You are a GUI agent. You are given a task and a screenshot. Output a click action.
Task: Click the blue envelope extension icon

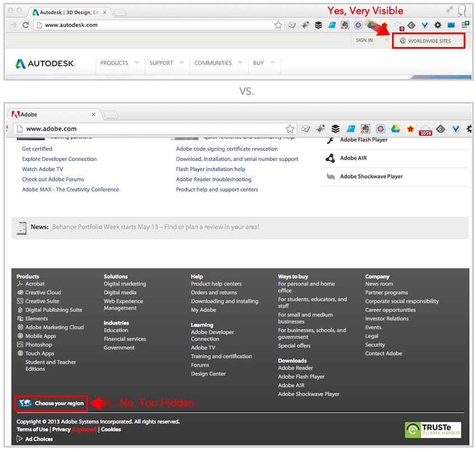[x=451, y=25]
